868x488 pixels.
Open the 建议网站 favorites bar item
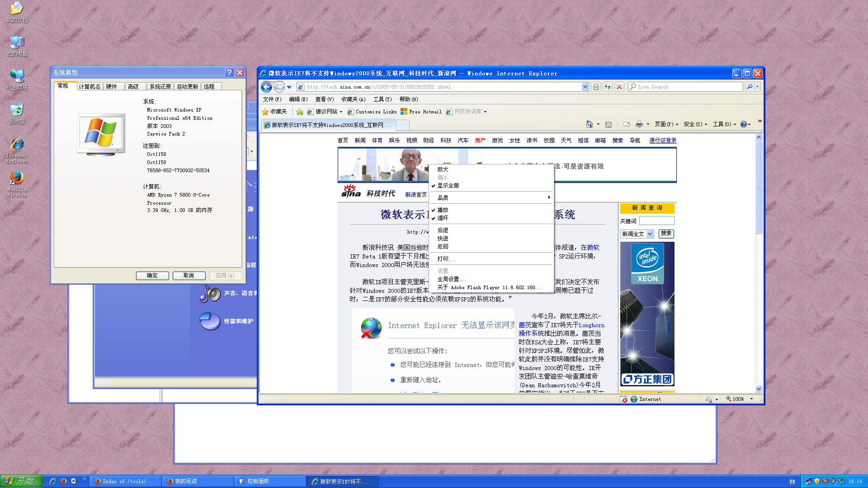click(325, 112)
